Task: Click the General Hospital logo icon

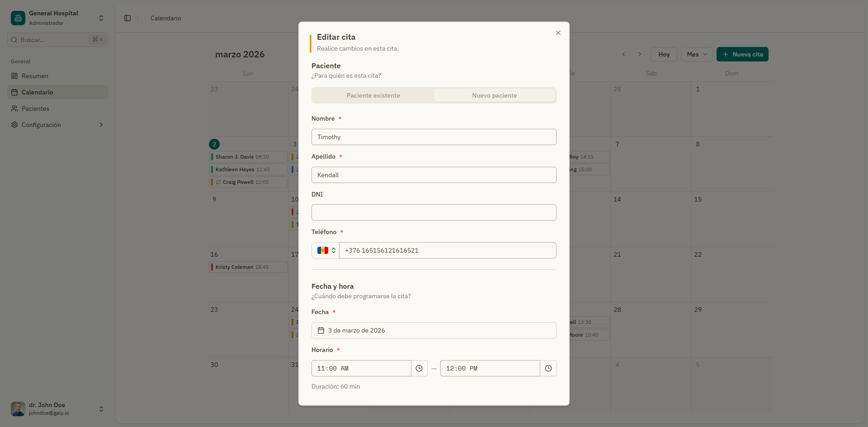Action: tap(18, 18)
